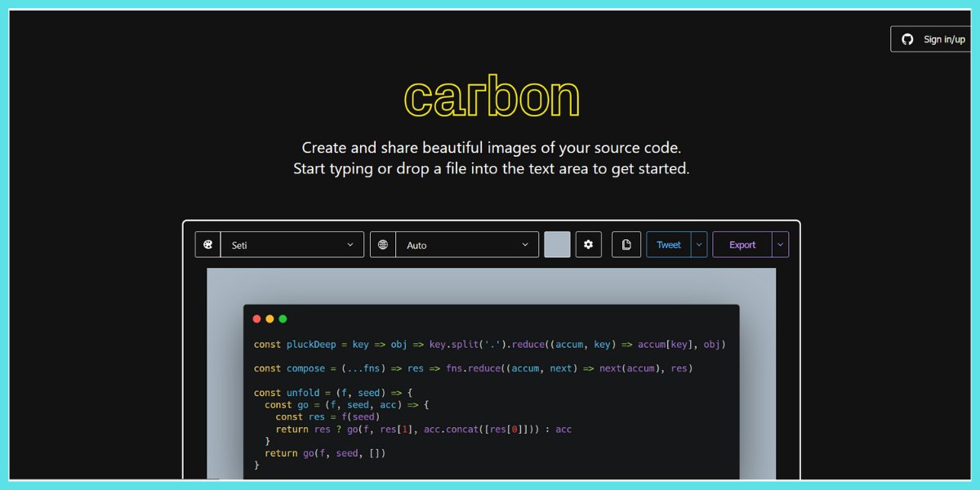This screenshot has height=490, width=980.
Task: Click the 'const go = (f, seed, acc)' line
Action: pyautogui.click(x=346, y=405)
